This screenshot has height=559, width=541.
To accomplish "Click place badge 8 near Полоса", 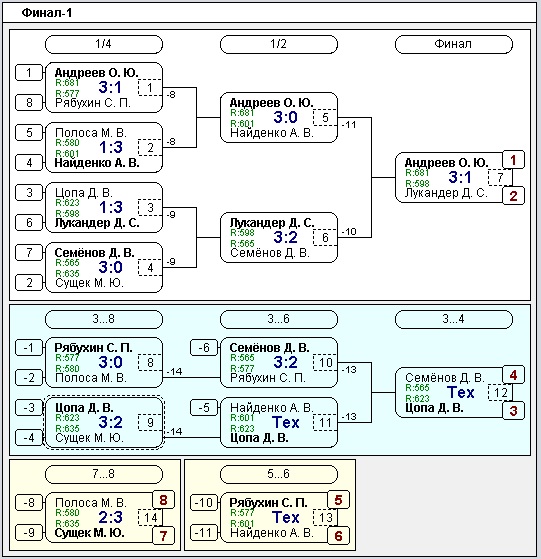I will pyautogui.click(x=163, y=500).
